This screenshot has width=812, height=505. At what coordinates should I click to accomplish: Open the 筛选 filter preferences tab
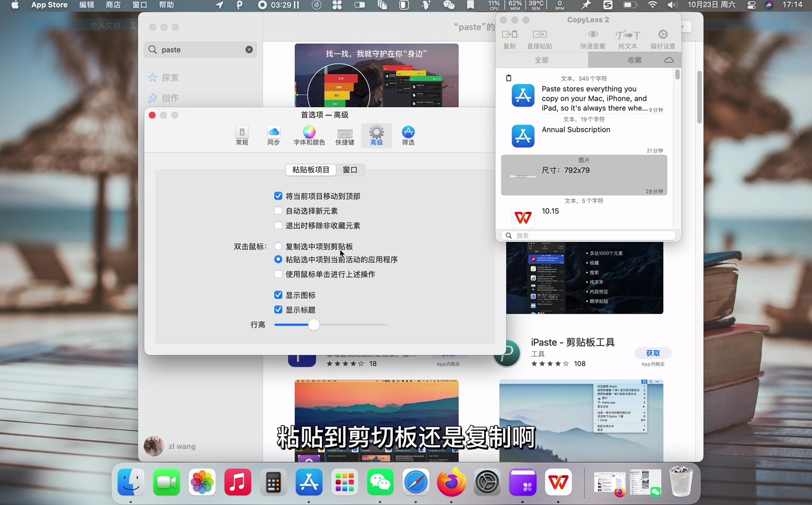tap(408, 136)
